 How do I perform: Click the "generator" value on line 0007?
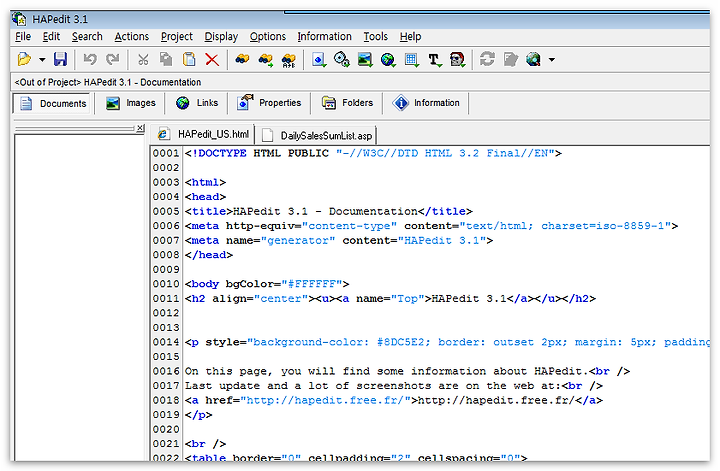click(298, 241)
